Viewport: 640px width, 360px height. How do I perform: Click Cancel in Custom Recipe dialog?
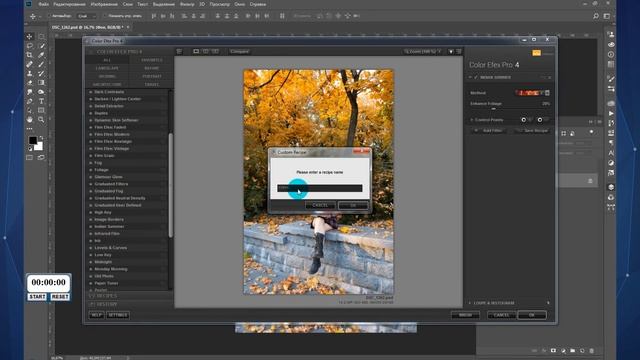click(320, 205)
